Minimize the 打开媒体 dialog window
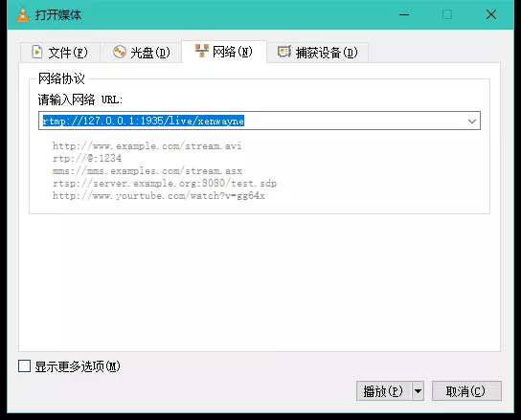The image size is (521, 420). pyautogui.click(x=404, y=14)
